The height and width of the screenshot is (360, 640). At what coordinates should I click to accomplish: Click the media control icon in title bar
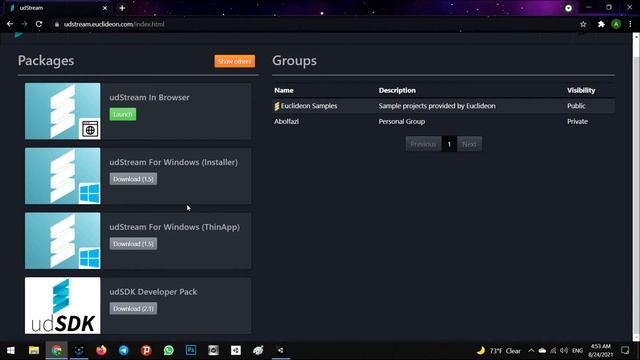coord(568,8)
